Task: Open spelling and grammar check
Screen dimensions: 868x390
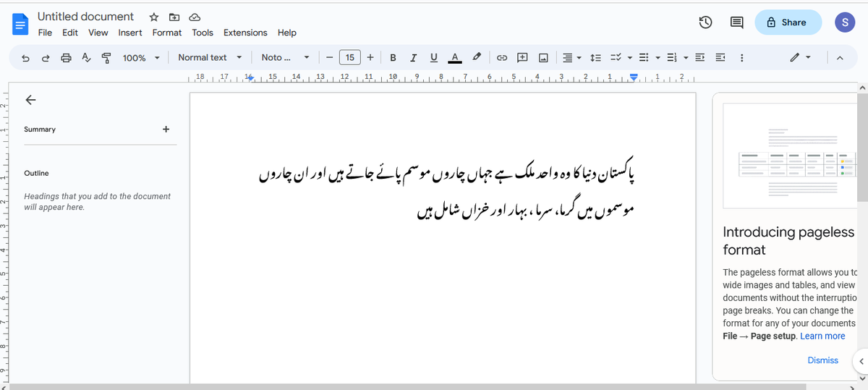Action: [86, 58]
